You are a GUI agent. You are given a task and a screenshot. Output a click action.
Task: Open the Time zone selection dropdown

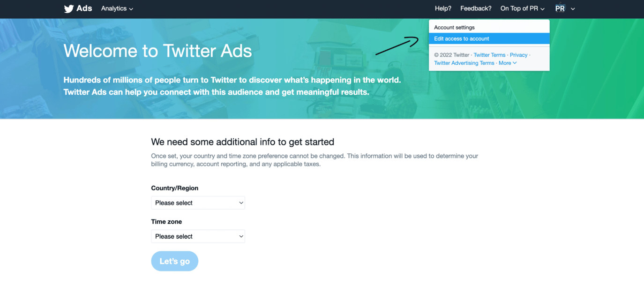coord(198,236)
